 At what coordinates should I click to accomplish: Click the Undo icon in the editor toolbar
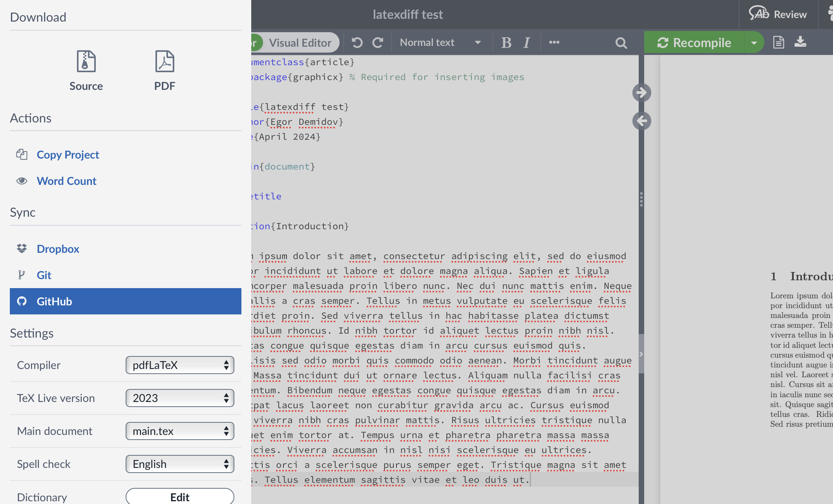[x=356, y=42]
